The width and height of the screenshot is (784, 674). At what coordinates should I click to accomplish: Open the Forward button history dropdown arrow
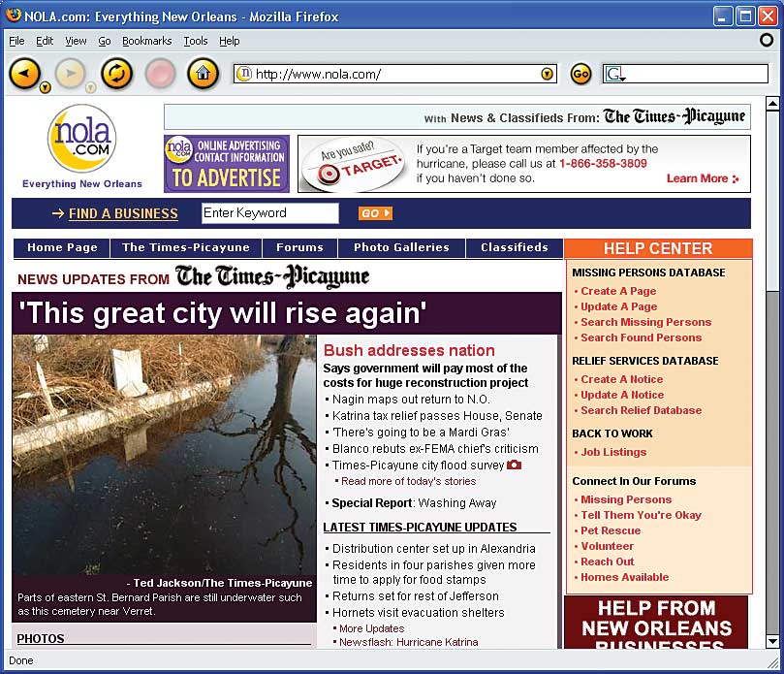pos(90,88)
